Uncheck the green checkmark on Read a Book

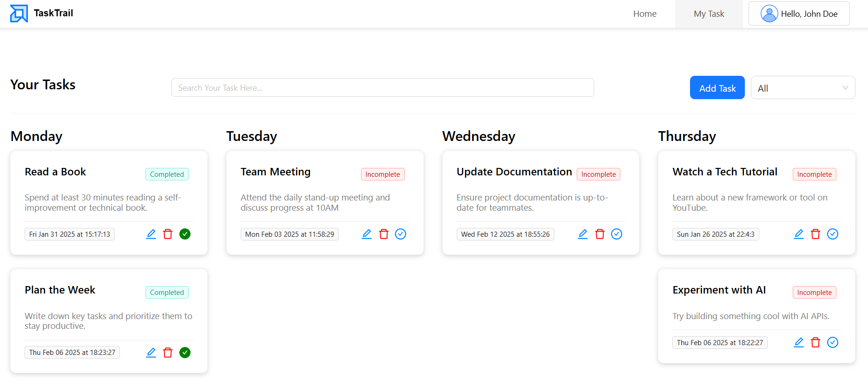click(x=184, y=234)
